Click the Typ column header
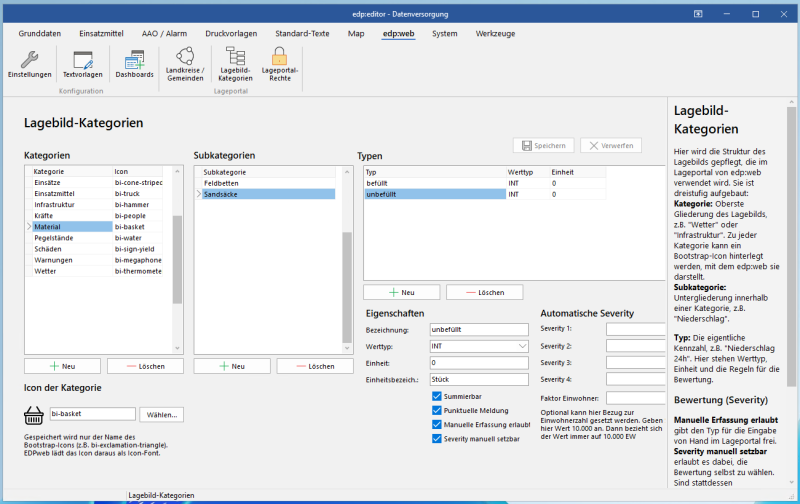 coord(435,172)
